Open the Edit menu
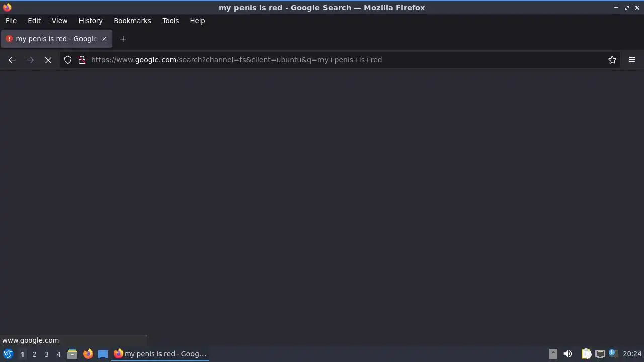This screenshot has height=362, width=644. (x=34, y=21)
